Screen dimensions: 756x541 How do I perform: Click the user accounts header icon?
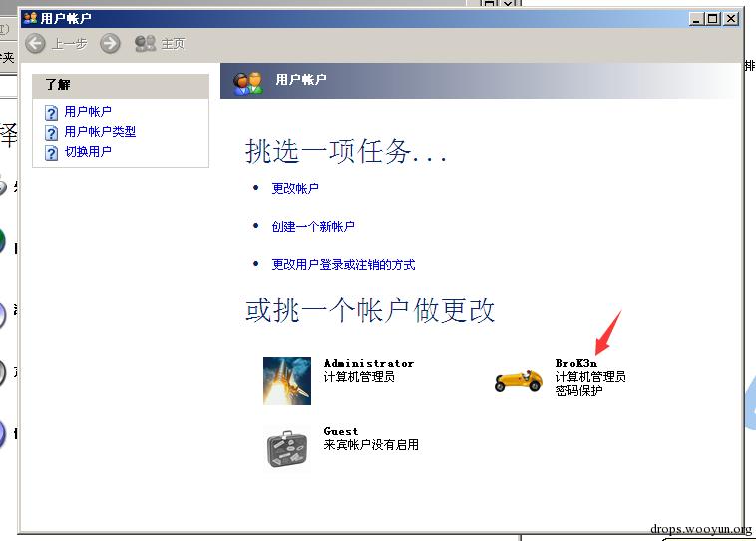(247, 83)
